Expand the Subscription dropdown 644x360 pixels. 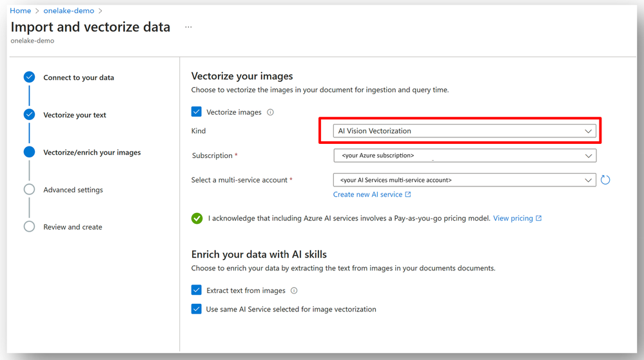coord(465,155)
